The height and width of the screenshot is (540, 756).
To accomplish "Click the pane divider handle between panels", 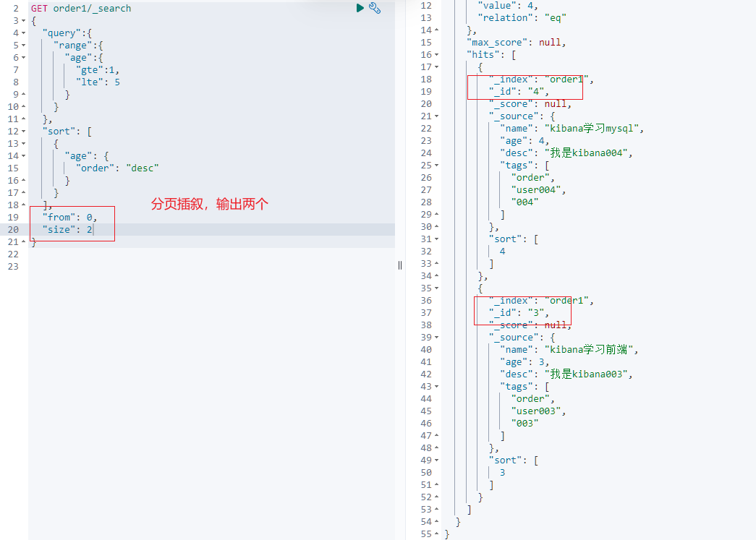I will pos(400,265).
